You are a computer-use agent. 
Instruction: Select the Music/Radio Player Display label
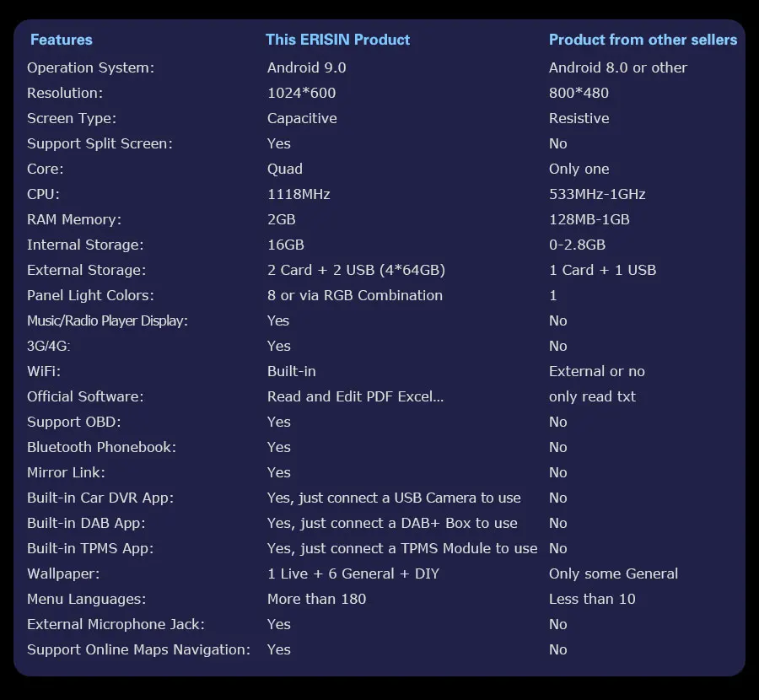107,321
